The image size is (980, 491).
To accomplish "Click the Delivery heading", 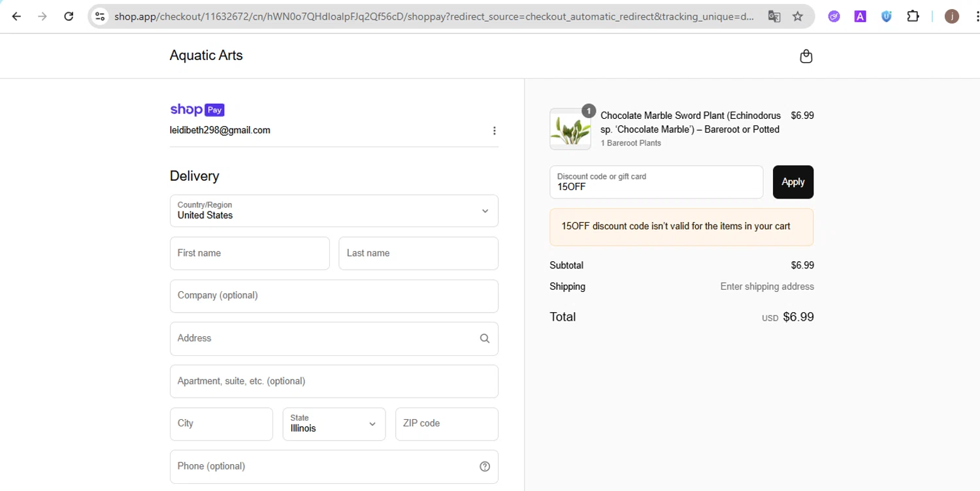I will [x=195, y=176].
